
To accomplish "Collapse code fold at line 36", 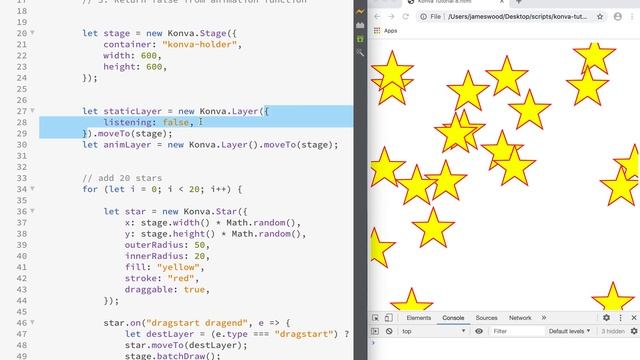I will pos(32,211).
